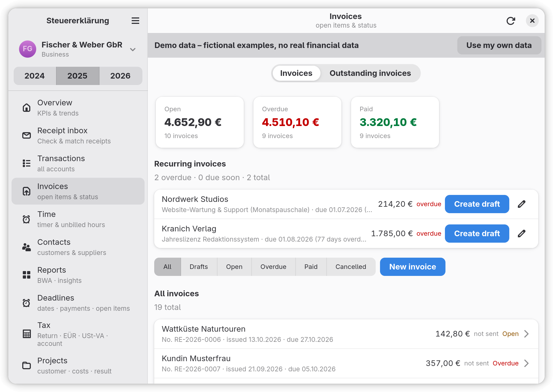The image size is (553, 392).
Task: Open the Receipt inbox envelope icon
Action: pyautogui.click(x=27, y=135)
